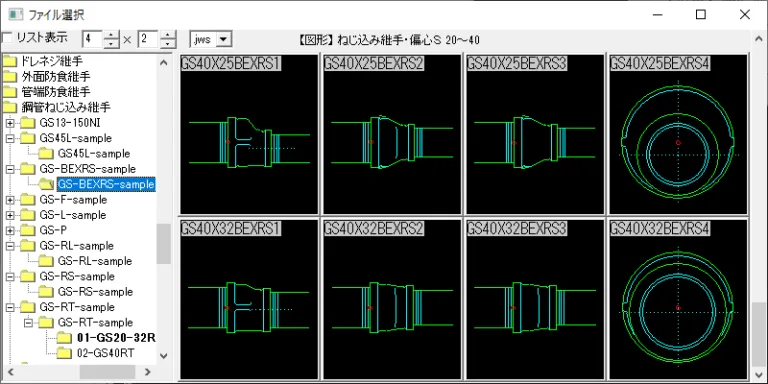Image resolution: width=768 pixels, height=384 pixels.
Task: Click the folder tree vertical scrollbar thumb
Action: (164, 244)
